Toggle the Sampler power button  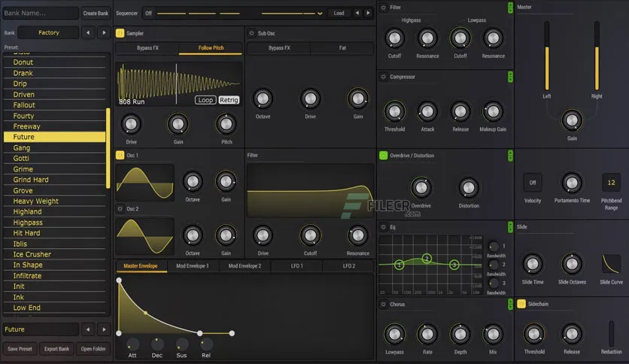tap(120, 33)
